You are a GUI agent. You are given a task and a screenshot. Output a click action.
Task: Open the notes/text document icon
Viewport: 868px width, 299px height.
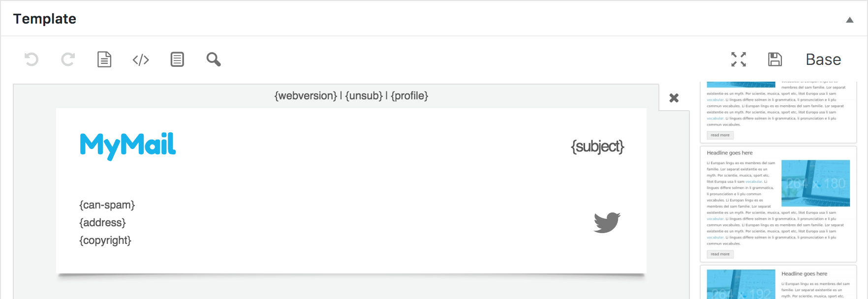tap(177, 59)
